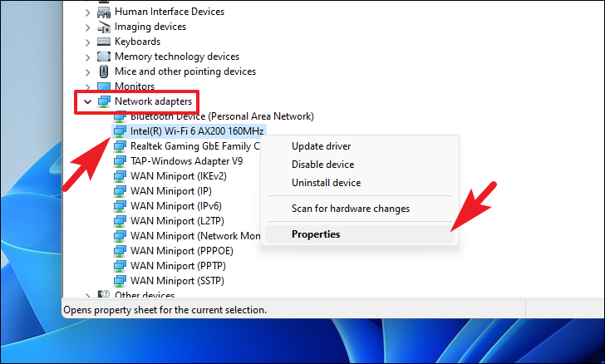Click icon of WAN Miniport (IPv6)
The width and height of the screenshot is (605, 364).
120,206
